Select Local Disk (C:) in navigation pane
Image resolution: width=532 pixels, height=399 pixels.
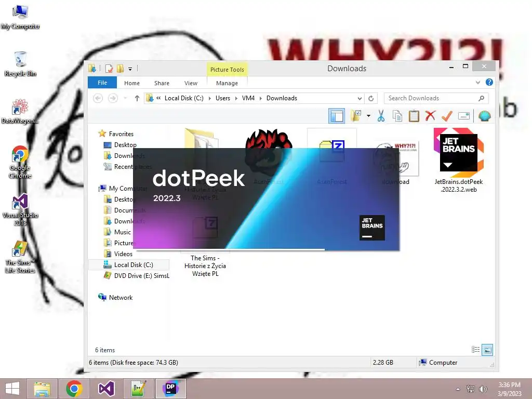point(129,264)
